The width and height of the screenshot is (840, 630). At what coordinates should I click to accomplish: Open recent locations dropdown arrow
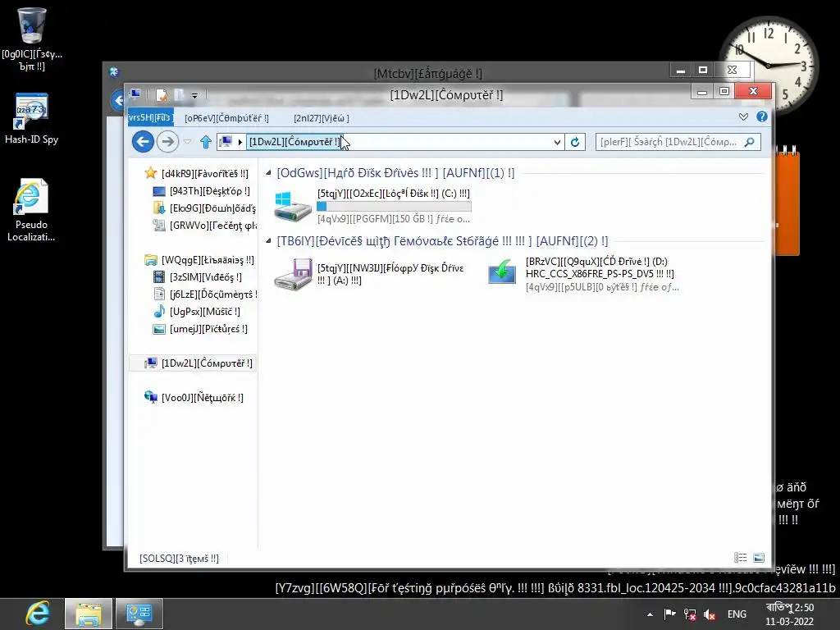pos(188,142)
